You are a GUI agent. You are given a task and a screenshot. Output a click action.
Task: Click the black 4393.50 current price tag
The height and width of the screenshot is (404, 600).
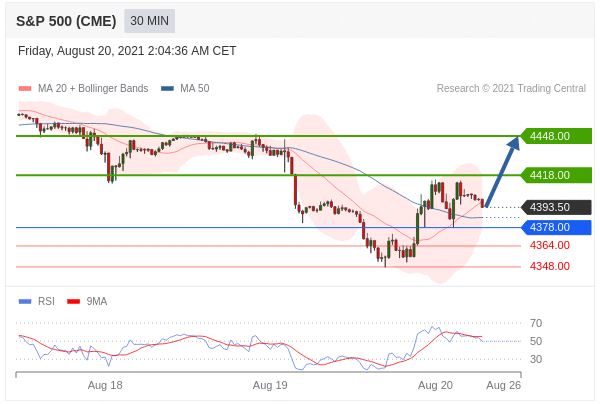click(555, 207)
